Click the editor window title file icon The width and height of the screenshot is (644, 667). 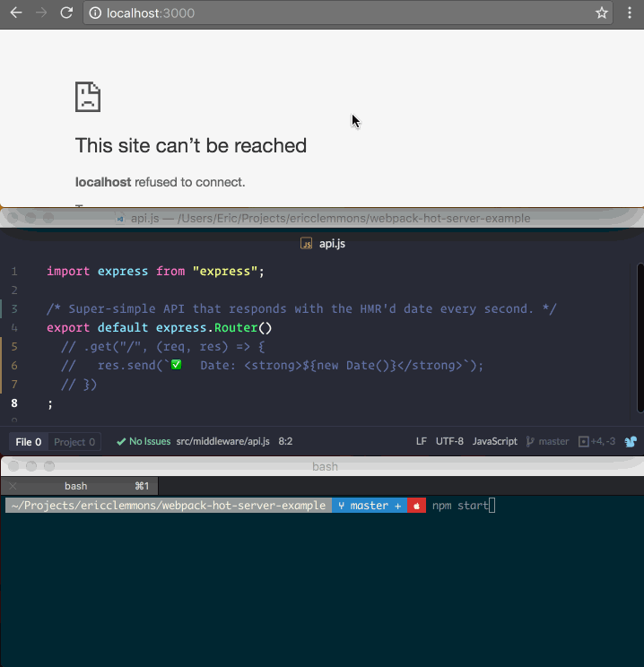point(120,219)
